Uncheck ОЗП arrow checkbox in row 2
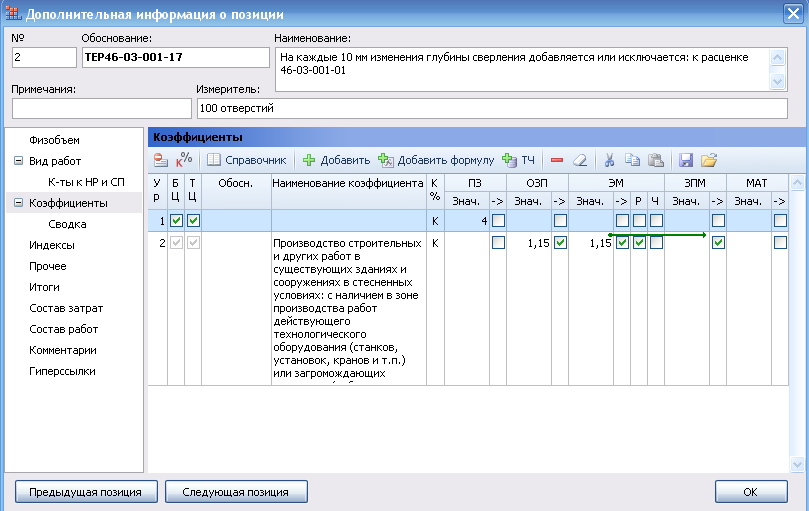This screenshot has height=511, width=809. pyautogui.click(x=560, y=243)
